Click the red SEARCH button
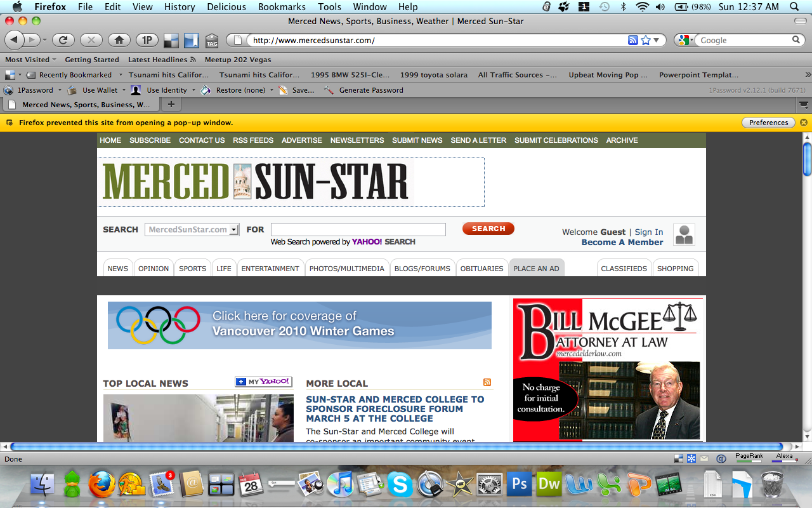 (x=488, y=229)
